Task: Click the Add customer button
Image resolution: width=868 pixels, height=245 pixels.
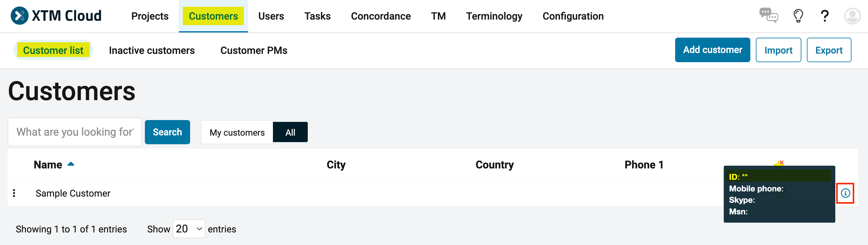Action: [712, 50]
